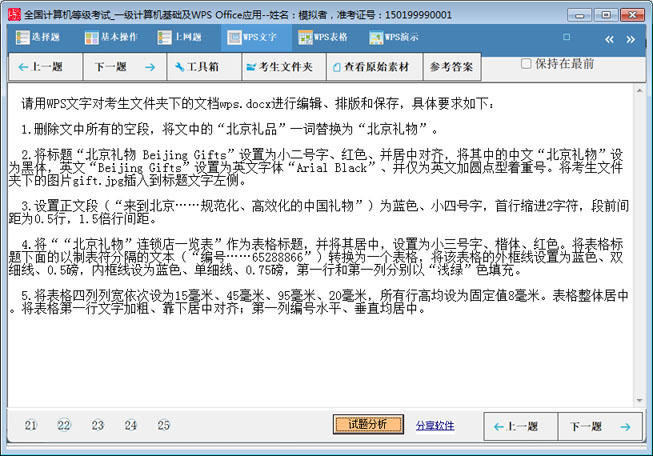Image resolution: width=653 pixels, height=456 pixels.
Task: Click the requirement 3 paragraph text
Action: point(319,212)
